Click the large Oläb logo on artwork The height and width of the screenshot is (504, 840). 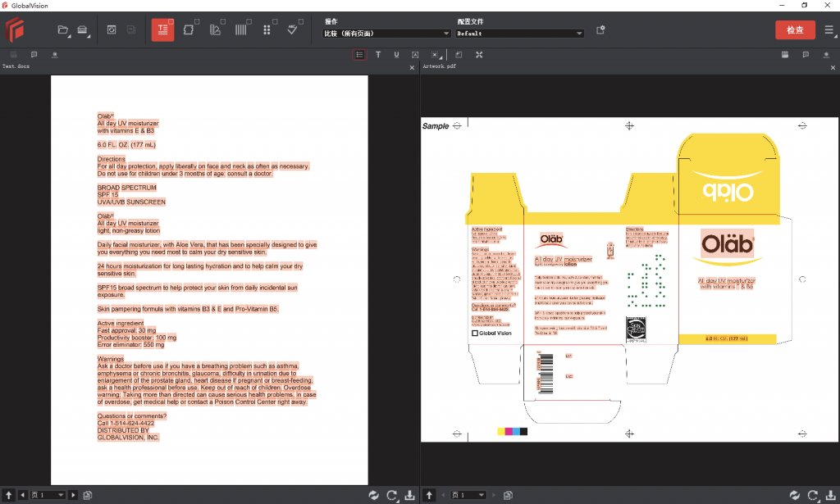coord(728,244)
